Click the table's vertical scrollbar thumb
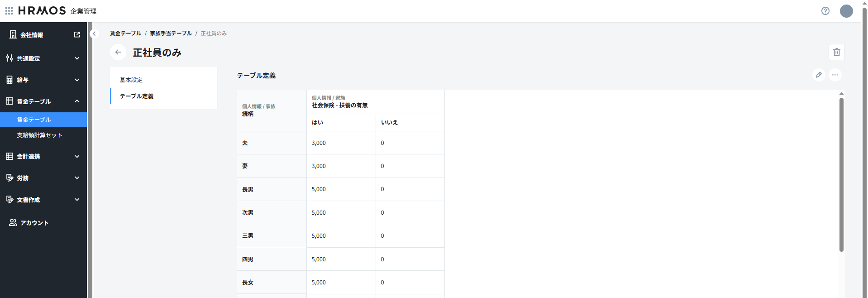This screenshot has height=298, width=868. [841, 174]
